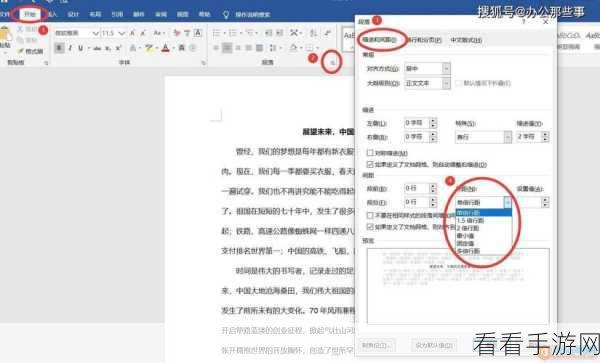Open the References ribbon tab
The image size is (600, 363).
pyautogui.click(x=117, y=14)
